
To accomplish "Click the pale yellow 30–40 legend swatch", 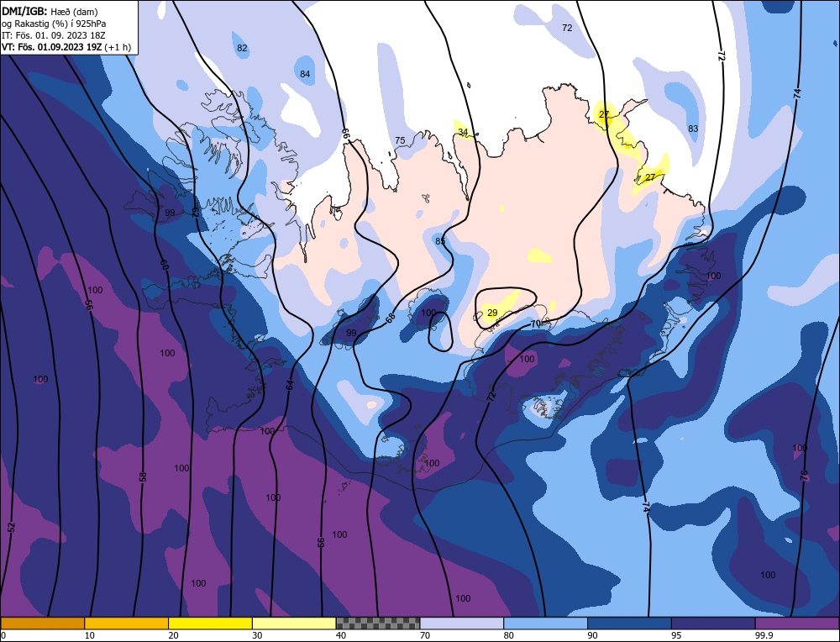I will (x=294, y=624).
